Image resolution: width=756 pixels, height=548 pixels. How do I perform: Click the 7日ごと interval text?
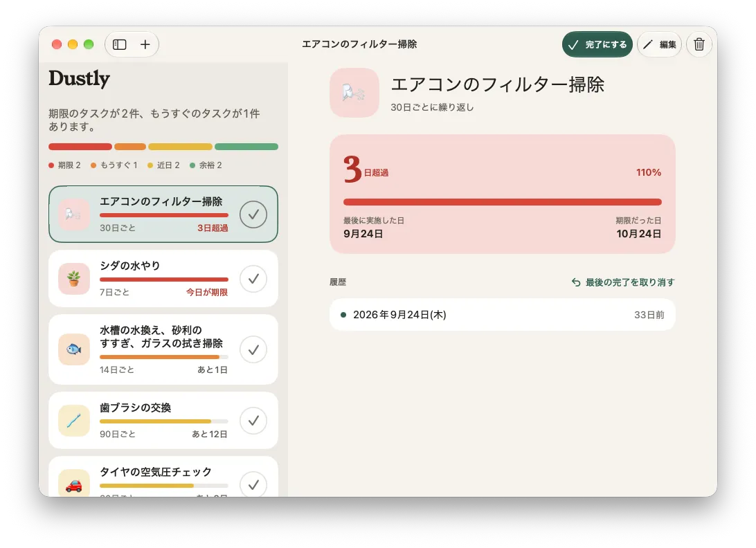[114, 292]
